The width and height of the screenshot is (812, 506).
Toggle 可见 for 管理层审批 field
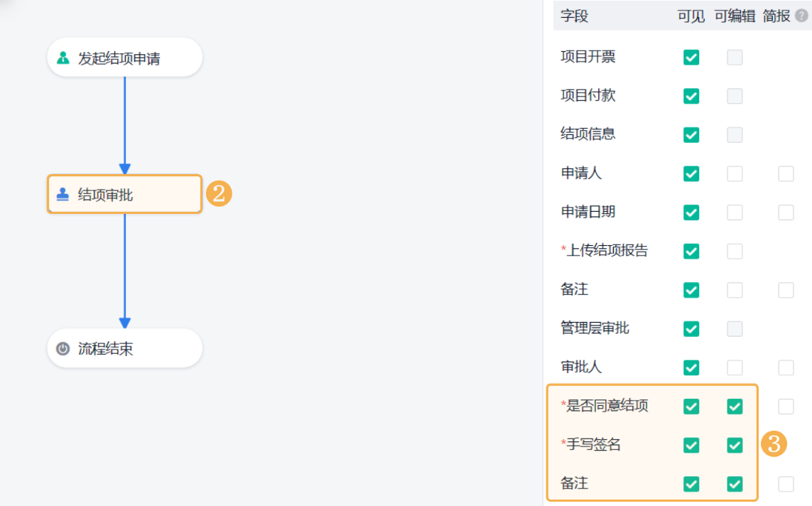pos(691,329)
